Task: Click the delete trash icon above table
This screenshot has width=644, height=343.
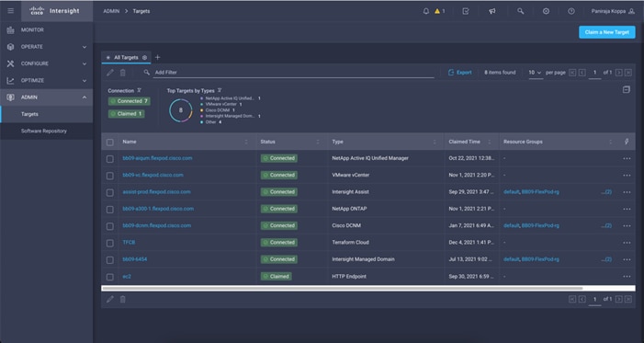Action: (123, 73)
